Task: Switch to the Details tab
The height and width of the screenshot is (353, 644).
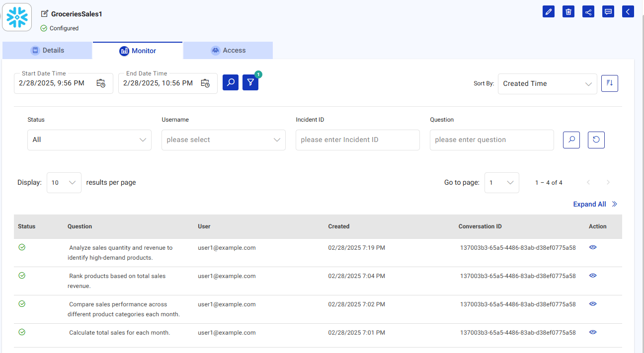Action: click(47, 50)
